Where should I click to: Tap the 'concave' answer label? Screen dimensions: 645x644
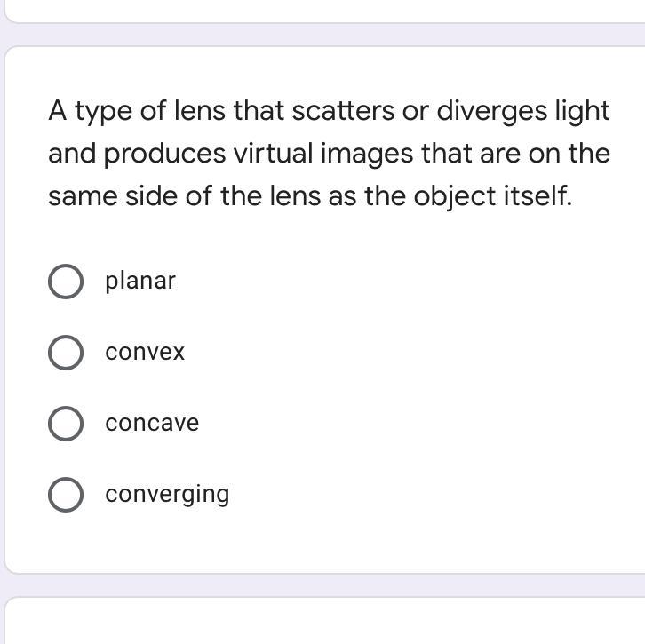click(x=152, y=424)
